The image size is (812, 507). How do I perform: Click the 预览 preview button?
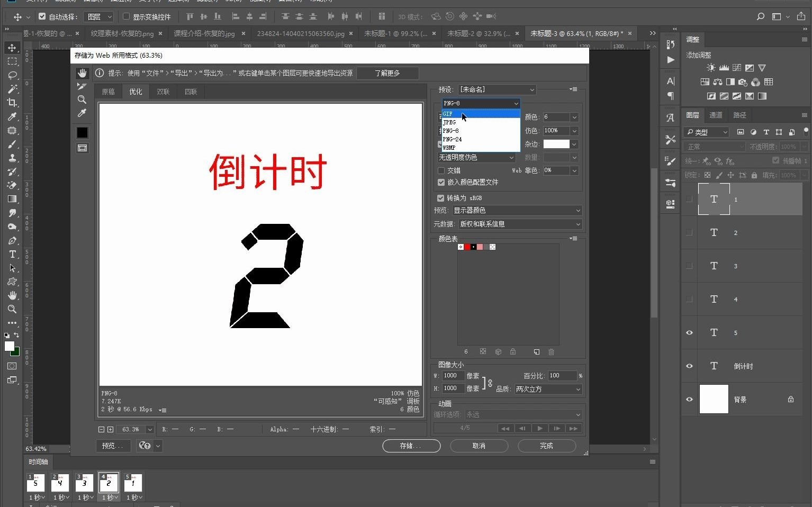[x=113, y=446]
